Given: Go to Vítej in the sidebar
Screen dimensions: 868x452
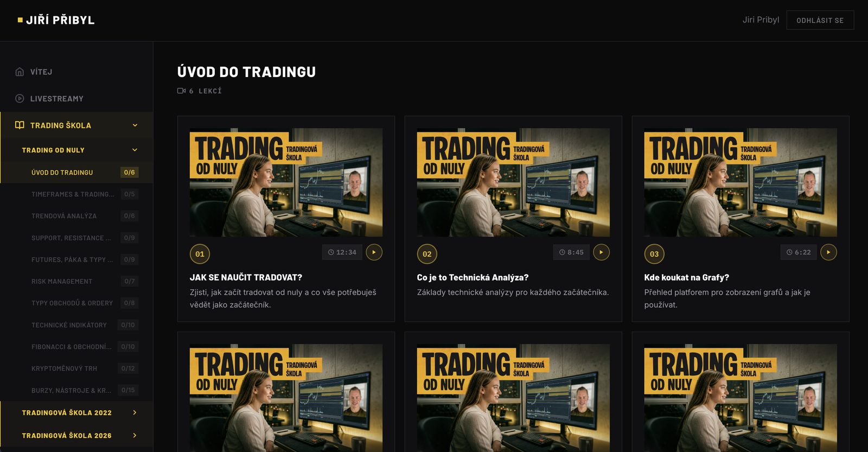Looking at the screenshot, I should tap(76, 72).
